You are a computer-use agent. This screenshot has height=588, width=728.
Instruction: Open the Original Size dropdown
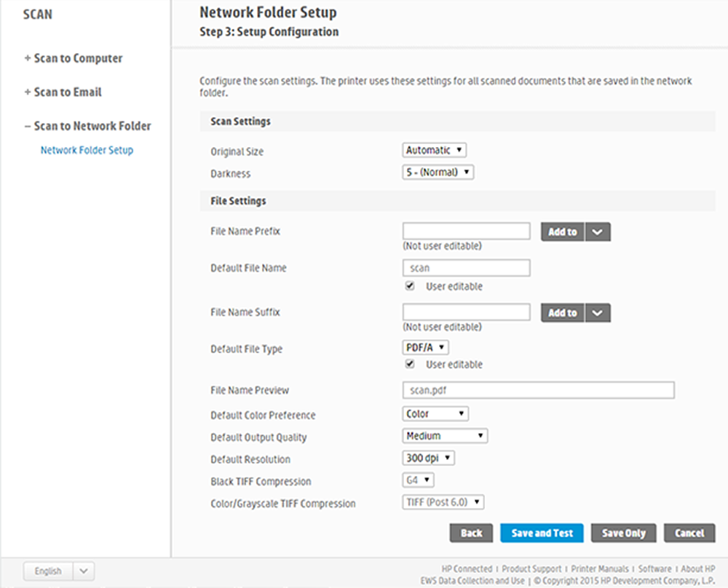coord(434,151)
